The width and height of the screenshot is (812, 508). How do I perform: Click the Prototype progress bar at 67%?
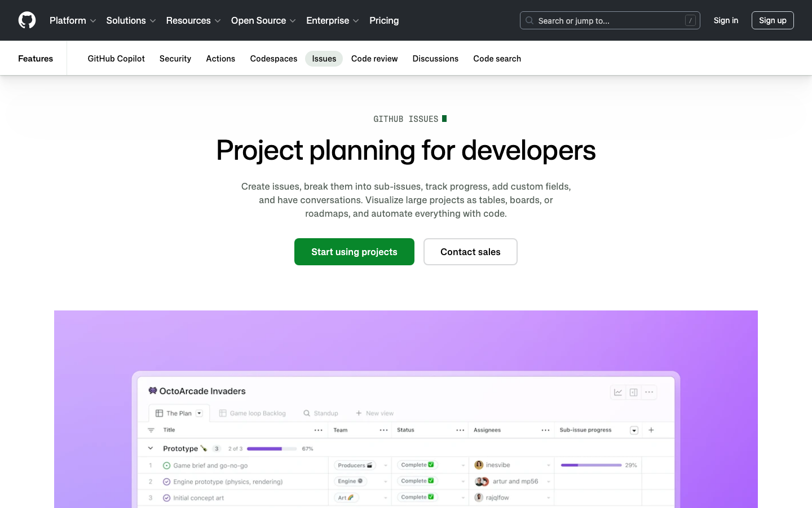click(272, 449)
